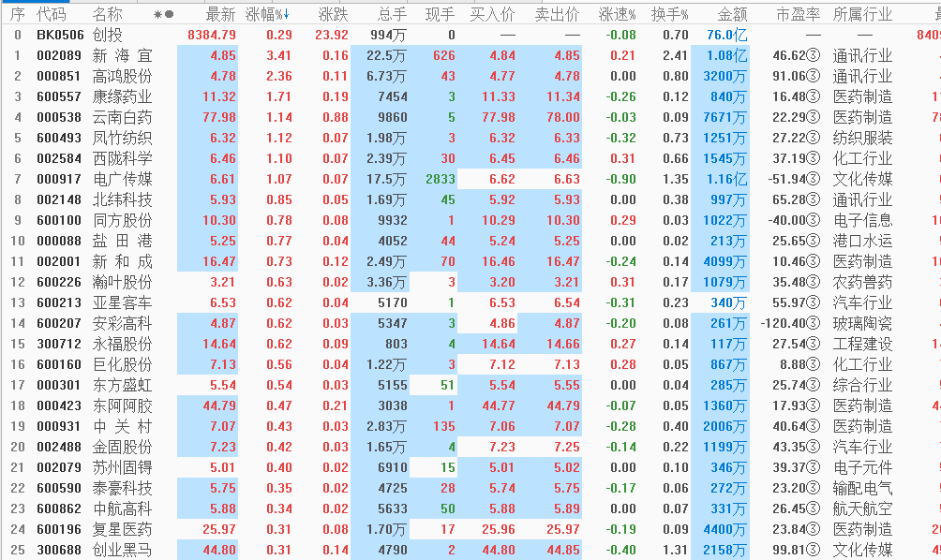Click 农药兽药 industry cell

(863, 283)
